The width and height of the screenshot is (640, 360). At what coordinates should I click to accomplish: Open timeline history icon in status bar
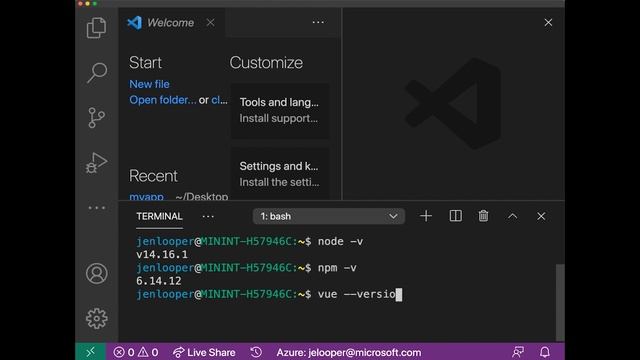pos(256,352)
